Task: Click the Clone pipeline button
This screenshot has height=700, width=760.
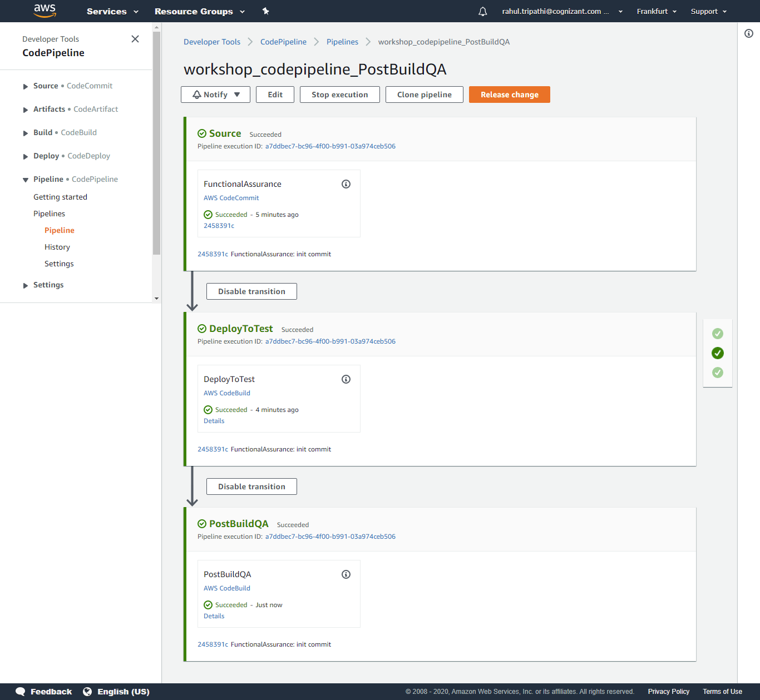Action: point(425,95)
